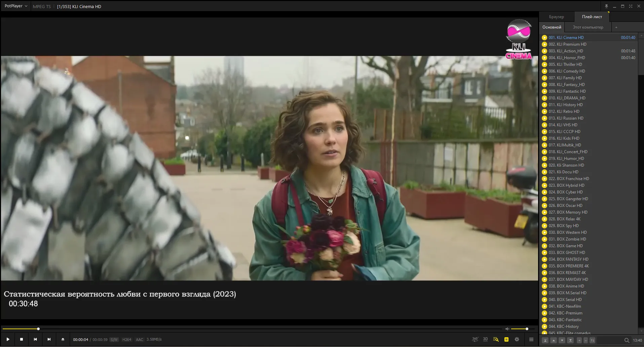Screen dimensions: 644x347
Task: Open the playlist sort button
Action: pos(593,340)
